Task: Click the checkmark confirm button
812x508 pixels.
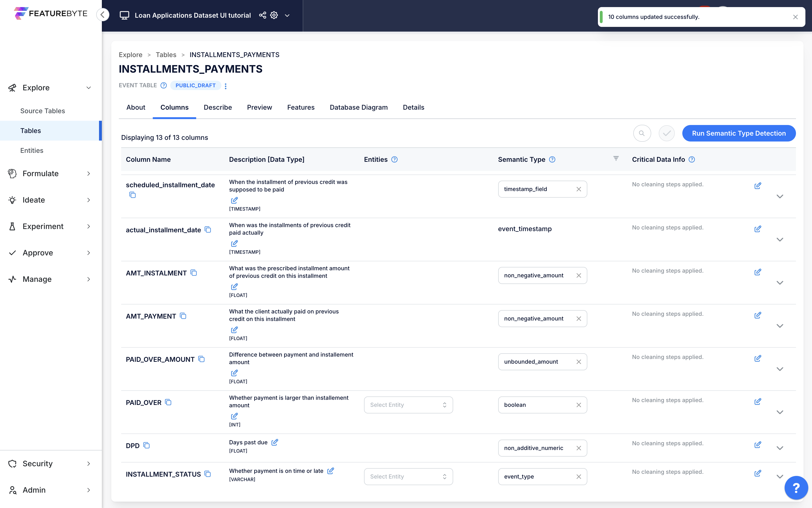Action: (x=666, y=133)
